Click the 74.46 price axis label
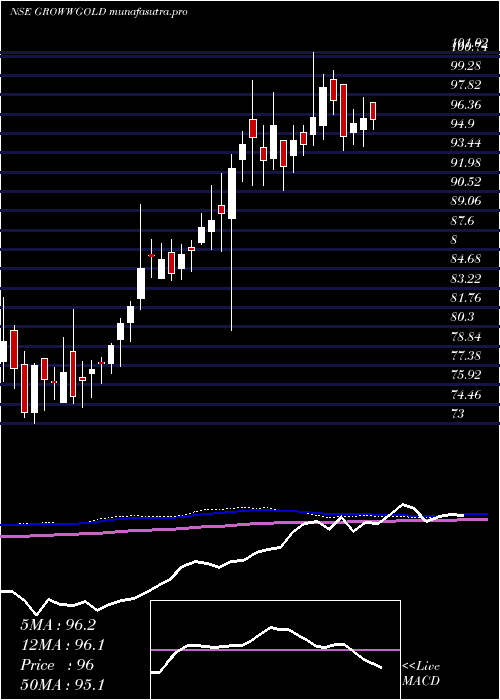The width and height of the screenshot is (500, 700). [x=466, y=395]
